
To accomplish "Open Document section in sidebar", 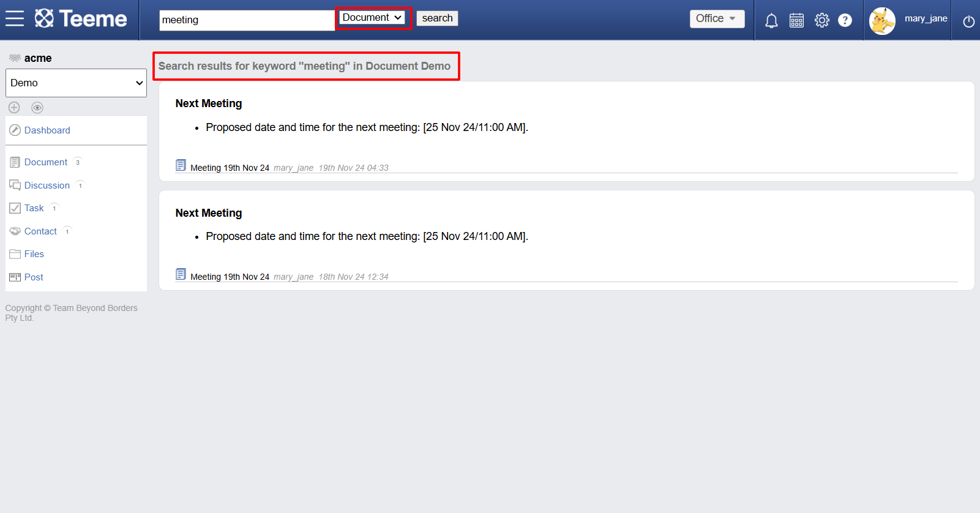I will (46, 162).
